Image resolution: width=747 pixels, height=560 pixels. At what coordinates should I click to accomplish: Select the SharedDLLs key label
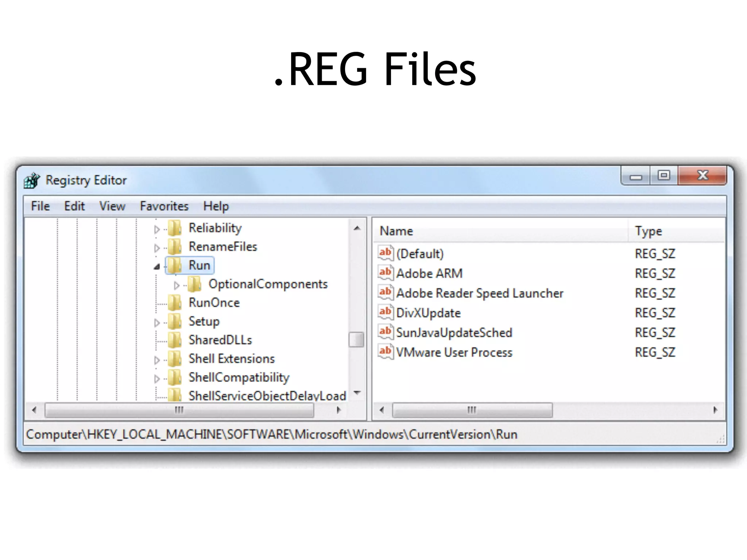220,340
